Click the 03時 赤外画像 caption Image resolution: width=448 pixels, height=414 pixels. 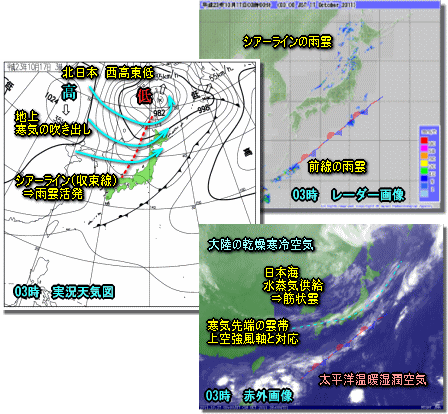coord(249,396)
